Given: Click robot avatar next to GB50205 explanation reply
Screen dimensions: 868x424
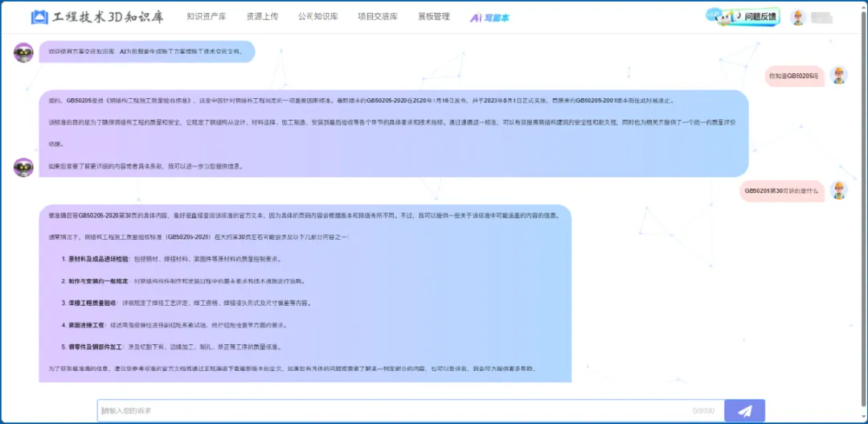Looking at the screenshot, I should pos(24,167).
